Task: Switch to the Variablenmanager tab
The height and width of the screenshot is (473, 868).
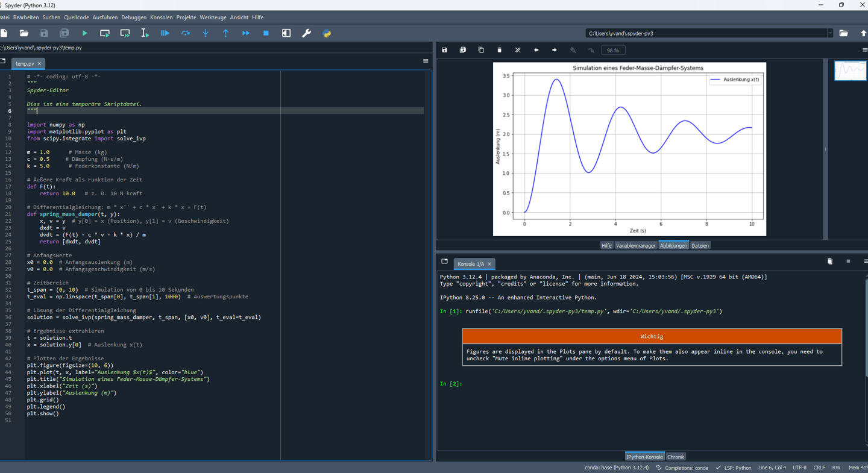Action: [x=635, y=245]
